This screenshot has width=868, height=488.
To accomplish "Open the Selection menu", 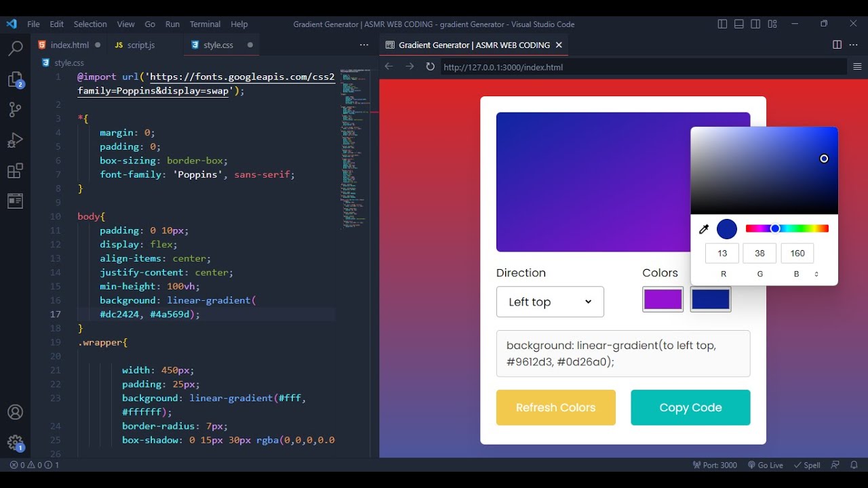I will (90, 24).
